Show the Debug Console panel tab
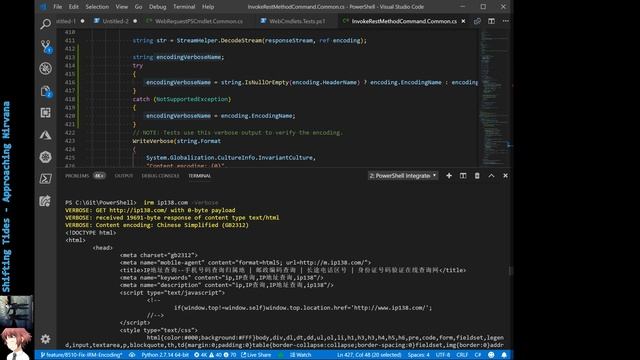640x360 pixels. (x=160, y=176)
